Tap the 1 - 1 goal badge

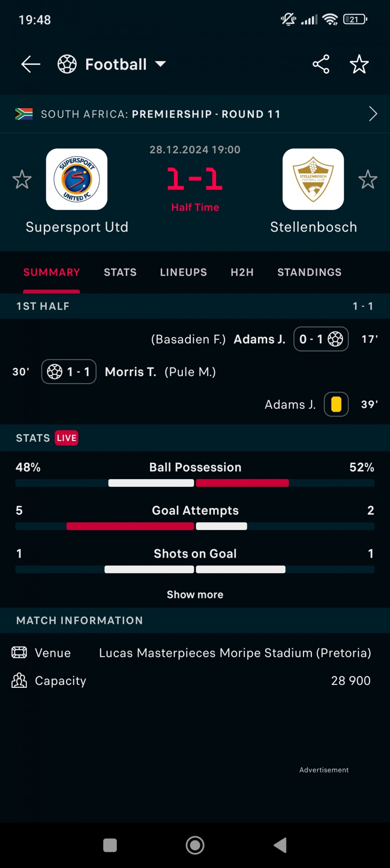point(69,372)
